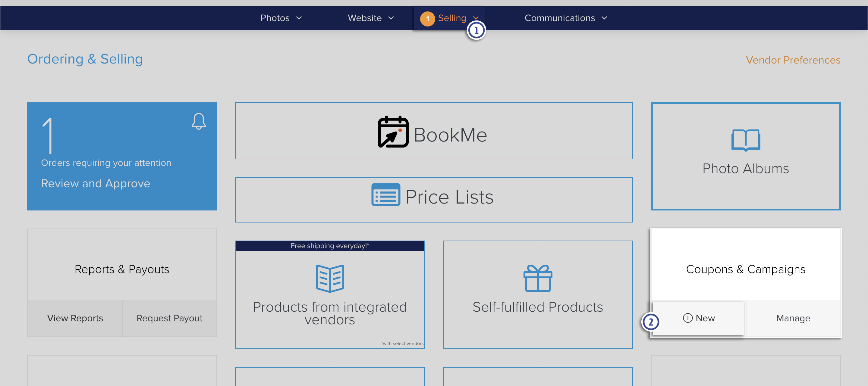
Task: Select the Selling menu item
Action: [452, 18]
